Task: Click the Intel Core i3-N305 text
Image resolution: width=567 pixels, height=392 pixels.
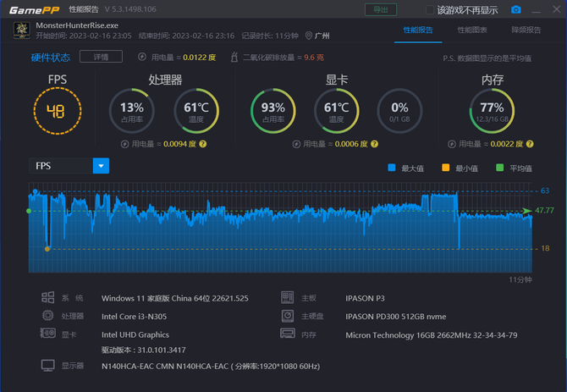Action: point(135,317)
